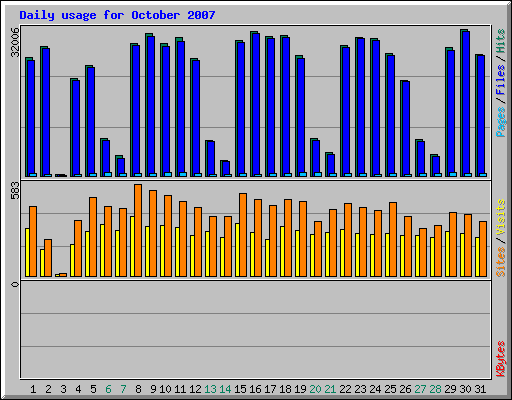The width and height of the screenshot is (512, 400).
Task: Click day 3 on the x-axis
Action: coord(63,389)
